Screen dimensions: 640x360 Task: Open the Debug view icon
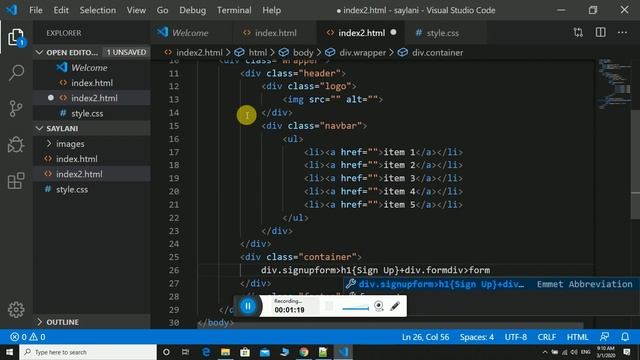pos(16,144)
